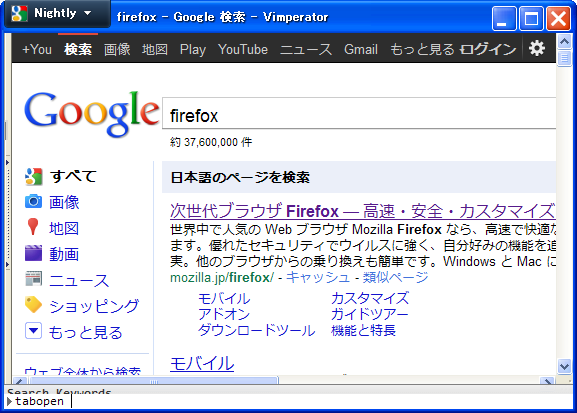This screenshot has width=577, height=413.
Task: Select the すべて sidebar filter
Action: click(x=73, y=176)
